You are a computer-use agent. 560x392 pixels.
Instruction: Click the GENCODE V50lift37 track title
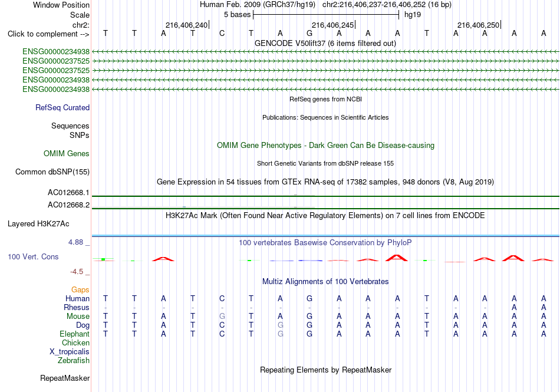tap(325, 44)
